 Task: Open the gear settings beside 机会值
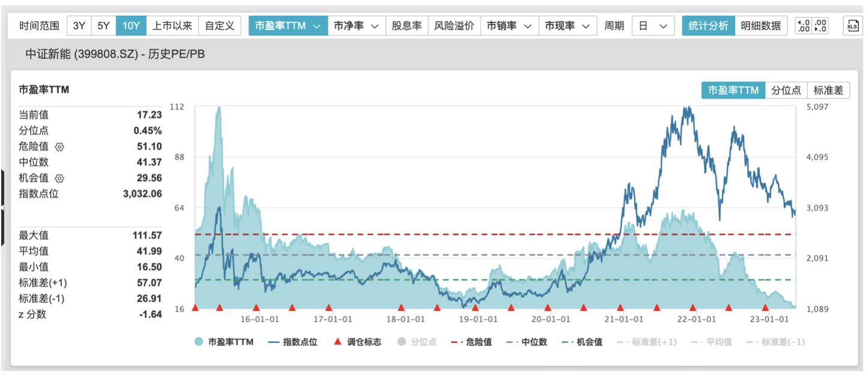(60, 179)
